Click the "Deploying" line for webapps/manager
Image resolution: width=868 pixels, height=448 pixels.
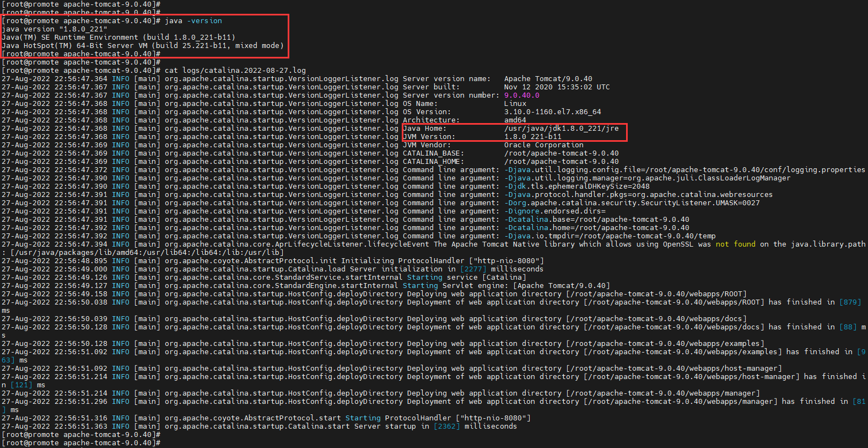584,393
